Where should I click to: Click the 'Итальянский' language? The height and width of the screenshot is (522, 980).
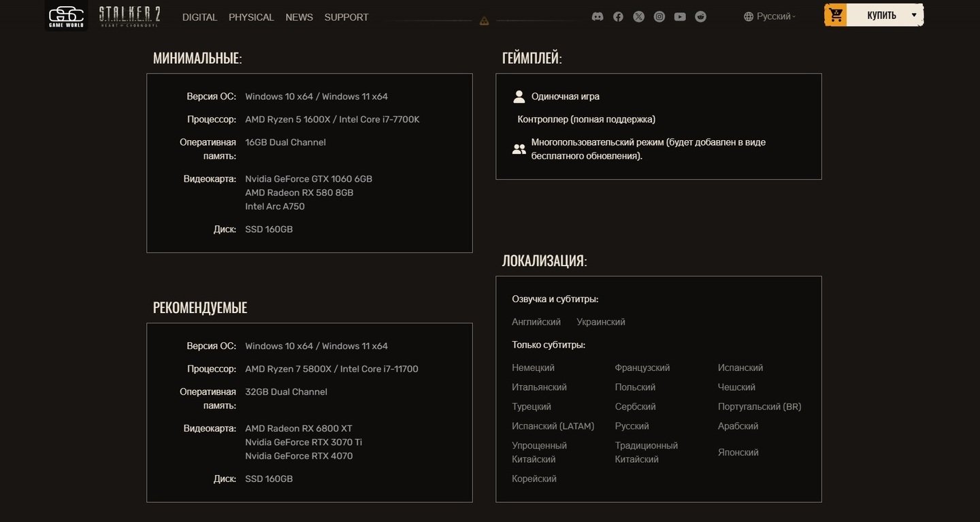pos(539,387)
